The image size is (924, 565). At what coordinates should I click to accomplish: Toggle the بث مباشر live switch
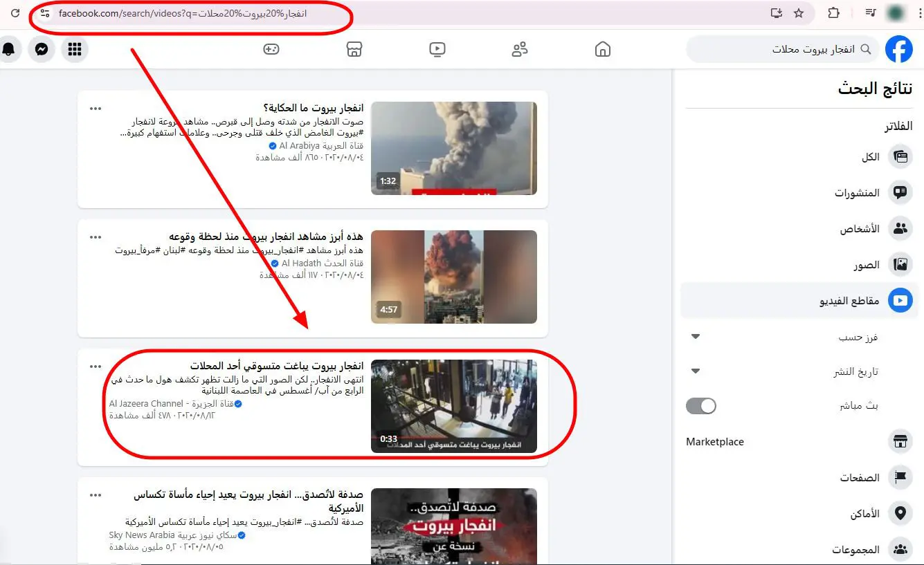pyautogui.click(x=701, y=405)
